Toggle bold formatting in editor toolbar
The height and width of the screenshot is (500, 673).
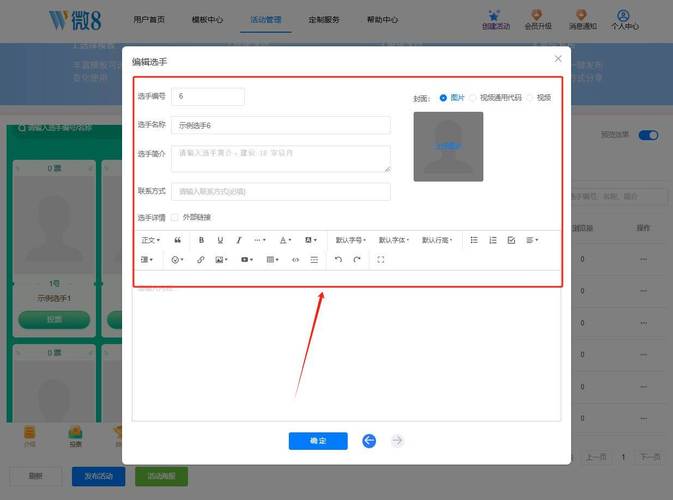click(201, 240)
